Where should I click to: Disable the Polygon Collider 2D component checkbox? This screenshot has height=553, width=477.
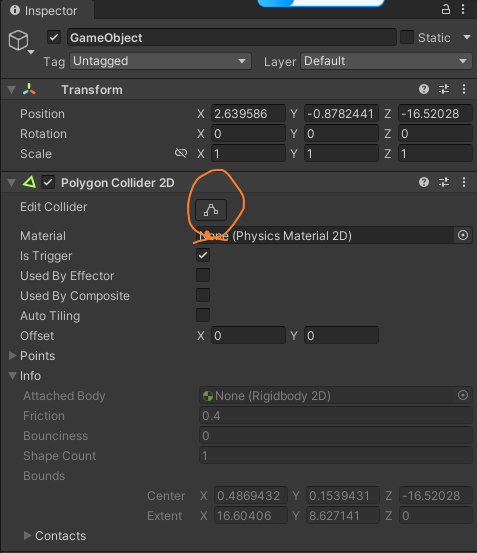[48, 182]
